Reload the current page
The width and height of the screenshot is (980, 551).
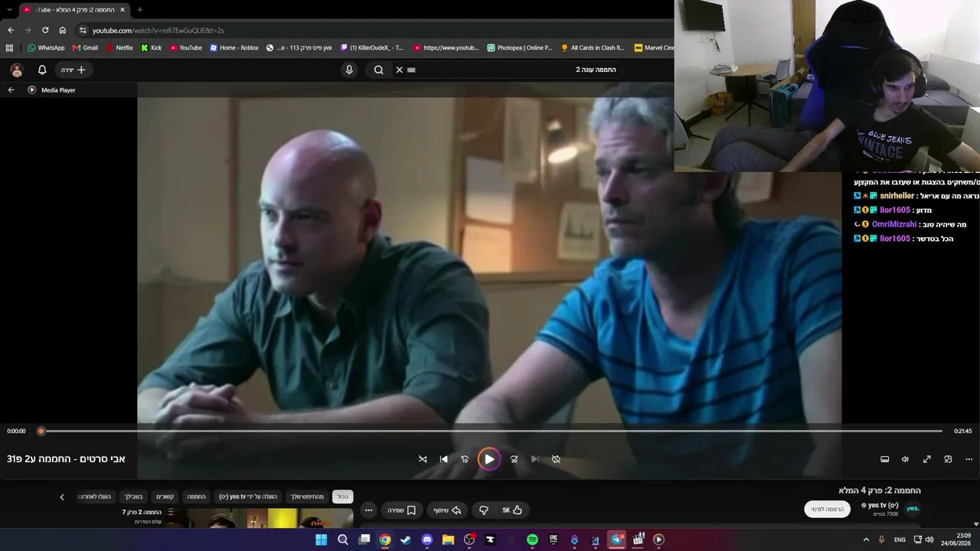coord(45,30)
